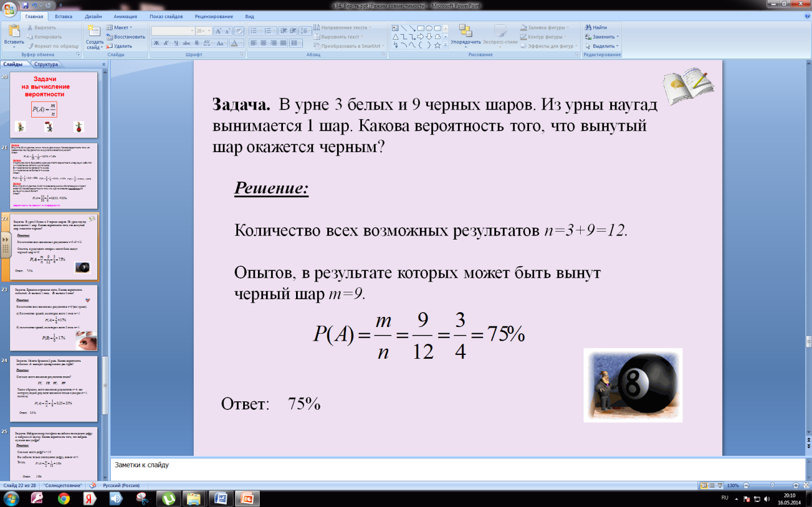Click Восстановить to reset slide
Screen dimensions: 812x507
[x=126, y=37]
